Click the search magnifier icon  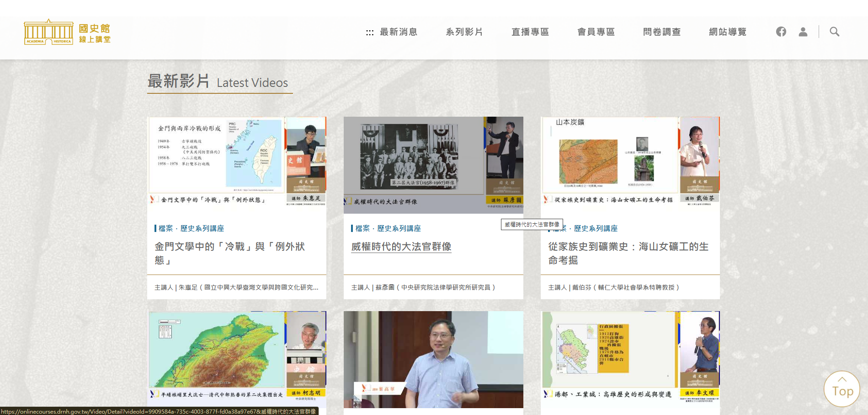(x=834, y=32)
